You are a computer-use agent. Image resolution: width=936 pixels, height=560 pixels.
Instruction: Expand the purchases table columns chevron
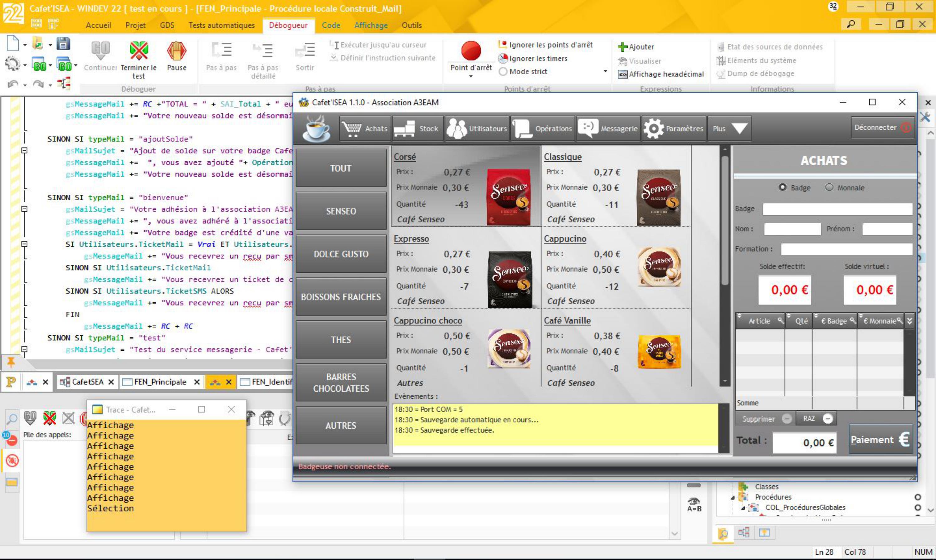click(909, 321)
